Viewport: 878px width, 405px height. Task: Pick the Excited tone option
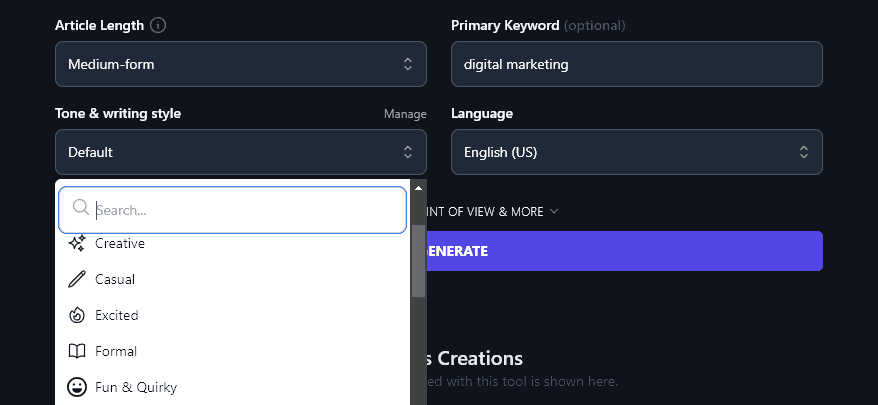tap(117, 315)
